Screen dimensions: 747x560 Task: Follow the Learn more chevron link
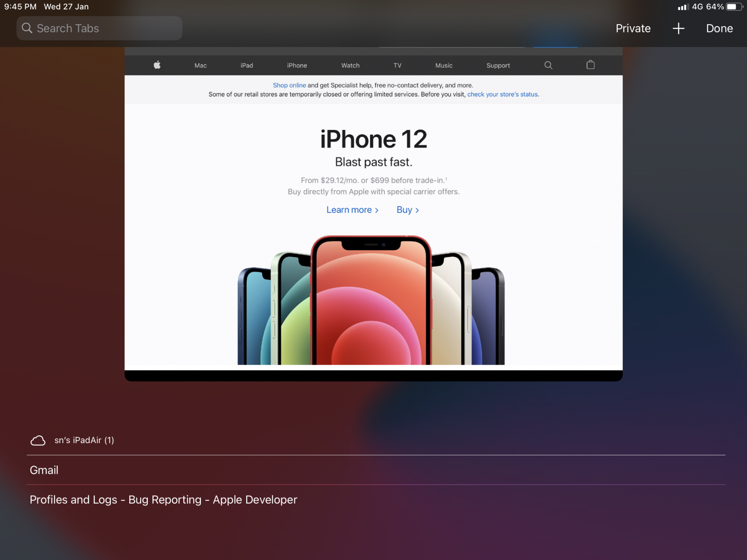(x=352, y=210)
